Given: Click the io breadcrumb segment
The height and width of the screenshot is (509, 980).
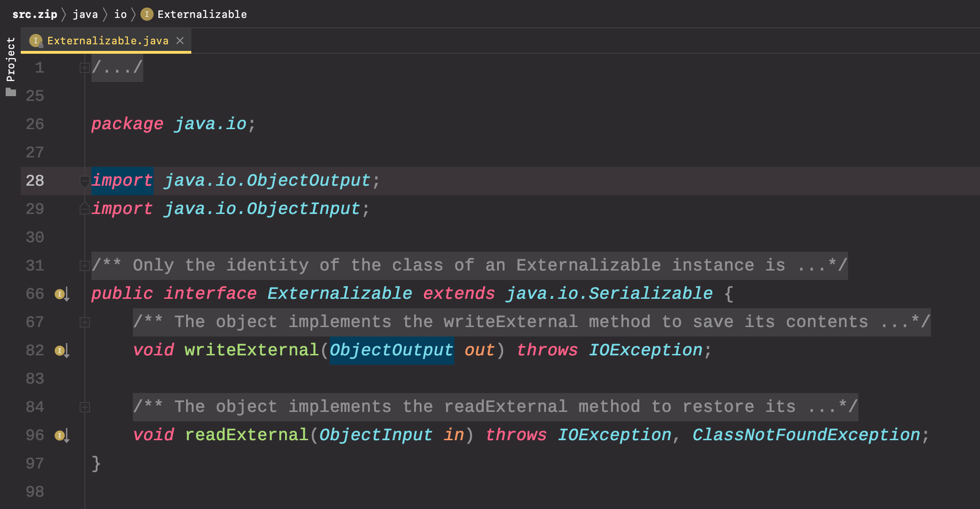Looking at the screenshot, I should (121, 15).
